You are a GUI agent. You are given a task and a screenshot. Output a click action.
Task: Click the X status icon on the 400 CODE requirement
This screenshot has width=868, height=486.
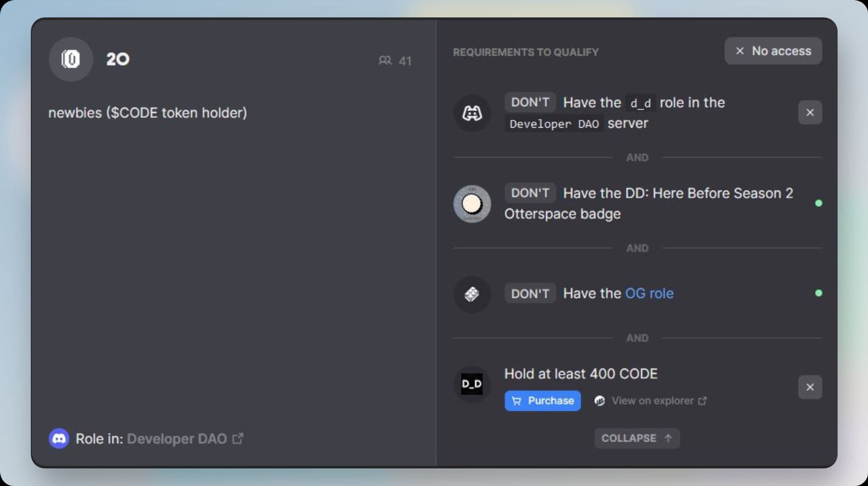click(x=810, y=387)
